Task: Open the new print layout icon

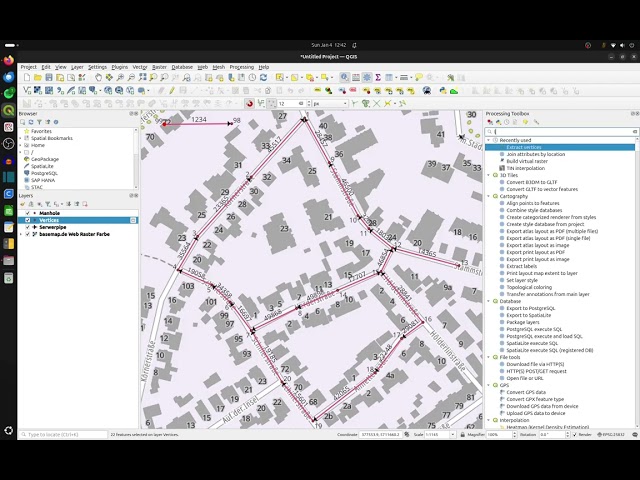Action: click(60, 78)
